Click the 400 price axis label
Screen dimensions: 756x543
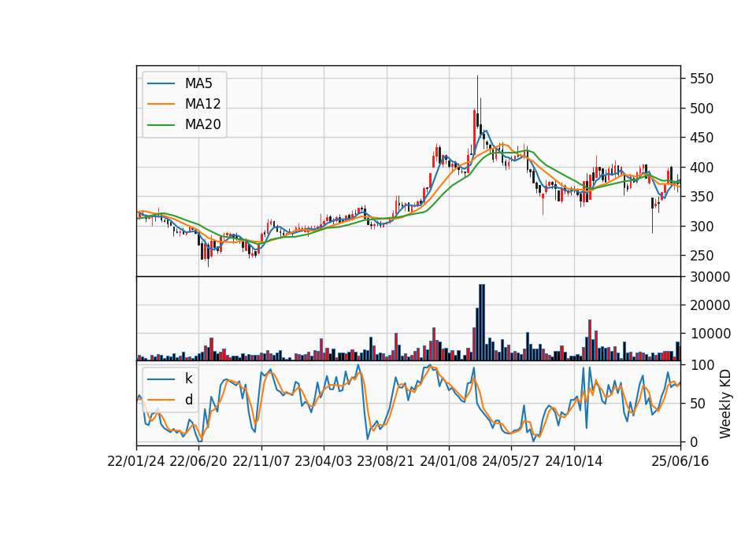tap(702, 168)
